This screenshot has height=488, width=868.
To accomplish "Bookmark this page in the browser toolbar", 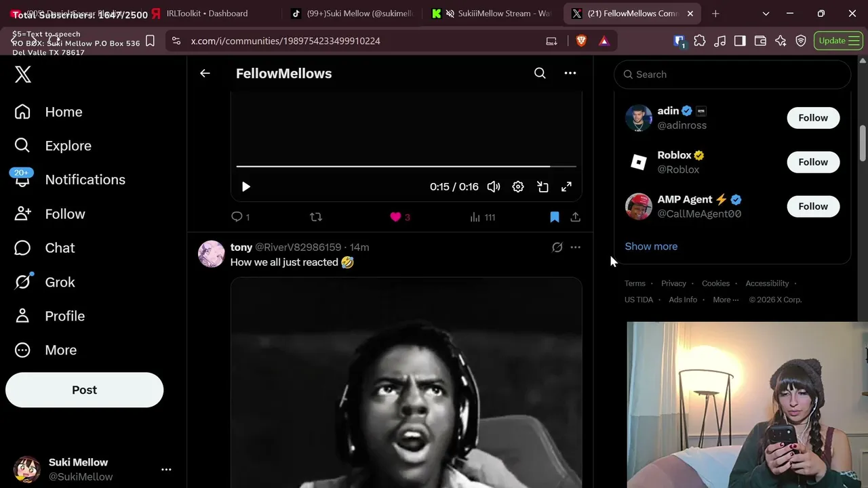I will click(151, 41).
